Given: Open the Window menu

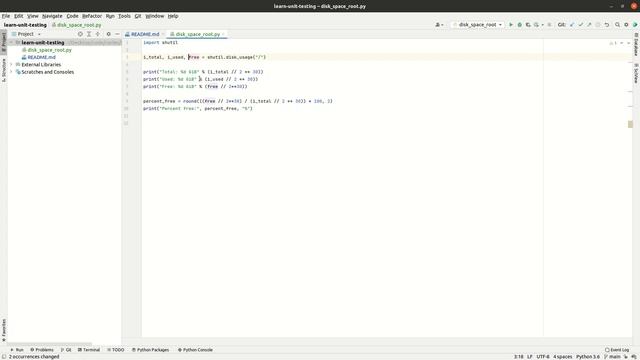Looking at the screenshot, I should (x=155, y=16).
